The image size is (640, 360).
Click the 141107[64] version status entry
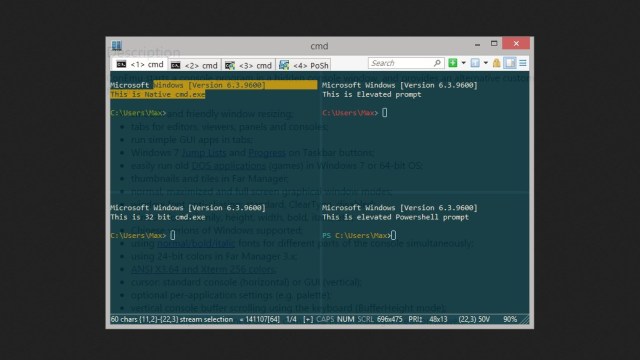pyautogui.click(x=260, y=319)
